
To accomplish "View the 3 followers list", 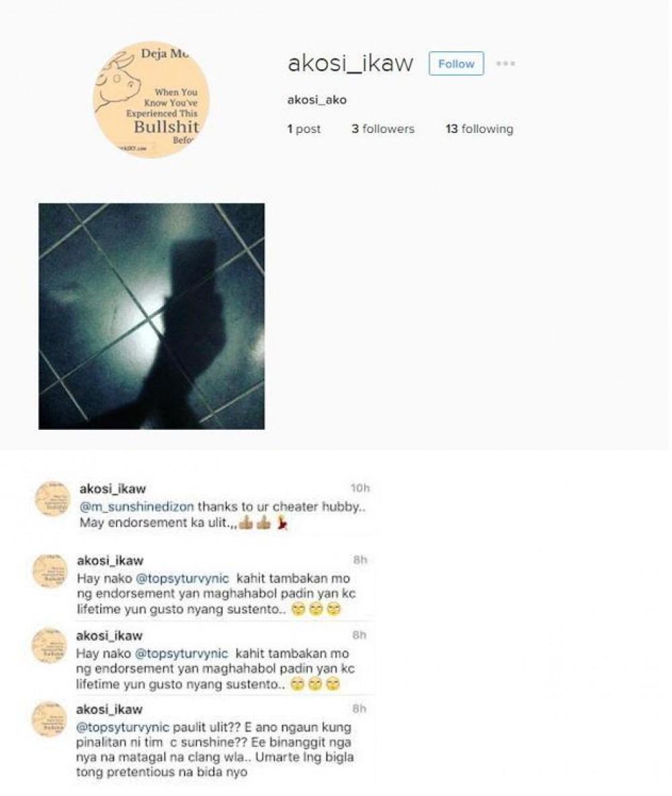I will point(383,129).
